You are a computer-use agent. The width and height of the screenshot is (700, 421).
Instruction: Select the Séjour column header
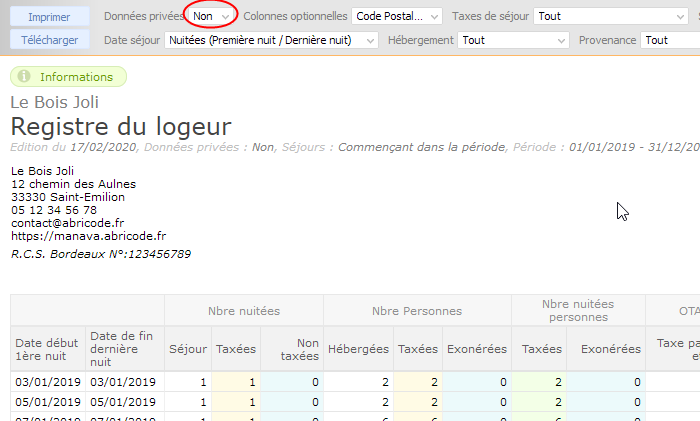pyautogui.click(x=188, y=349)
